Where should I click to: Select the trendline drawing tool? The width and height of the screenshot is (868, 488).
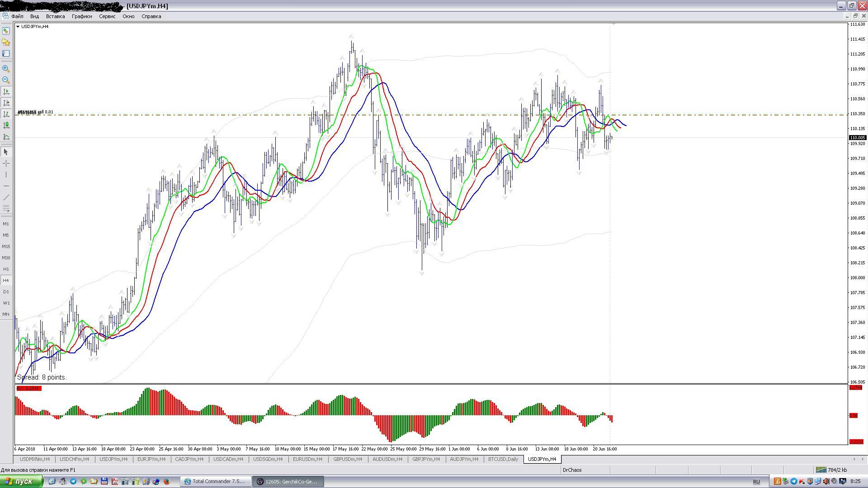coord(6,197)
